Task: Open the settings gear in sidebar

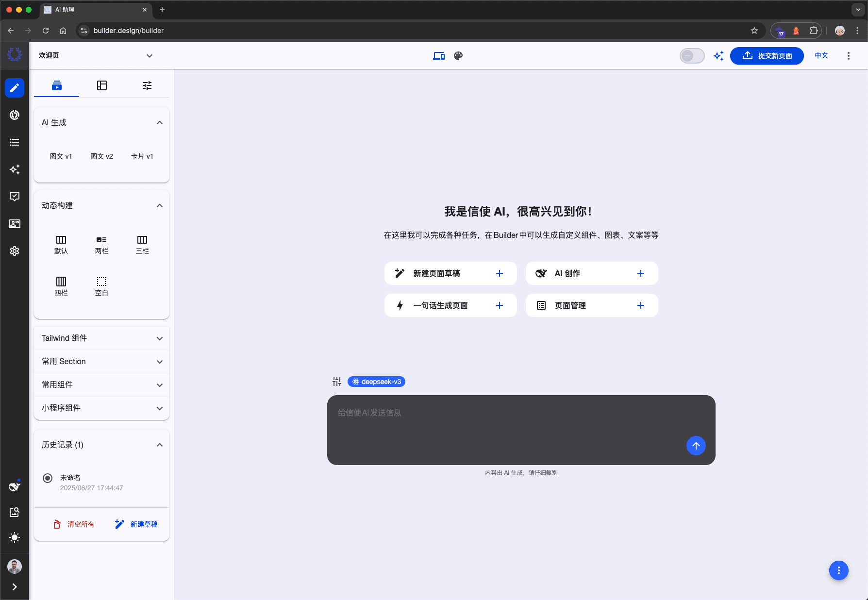Action: click(15, 251)
